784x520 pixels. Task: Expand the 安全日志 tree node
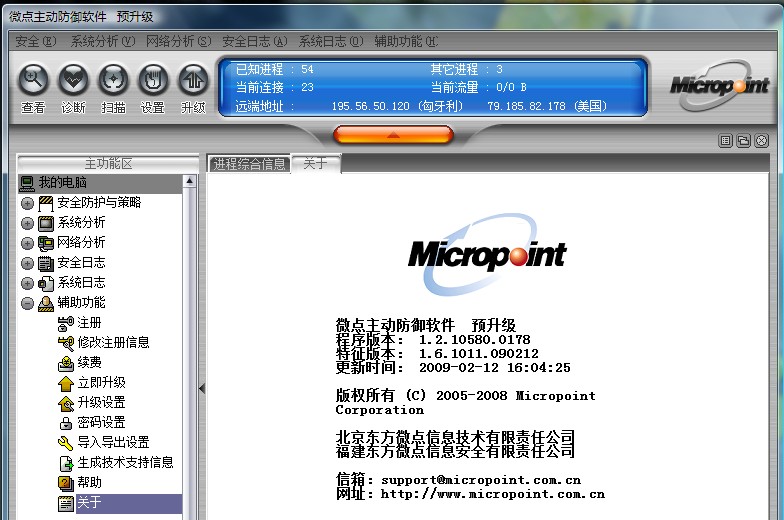click(x=28, y=264)
